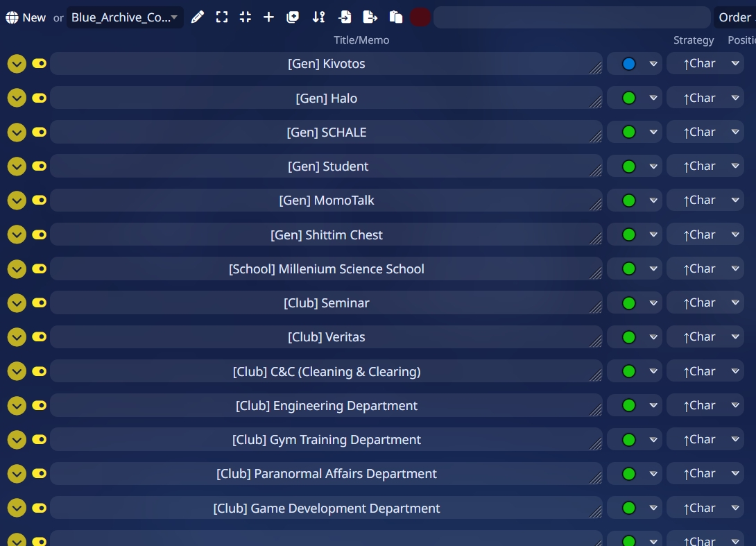Open the Blue_Archive lorebook selector dropdown
This screenshot has height=546, width=756.
(x=125, y=18)
